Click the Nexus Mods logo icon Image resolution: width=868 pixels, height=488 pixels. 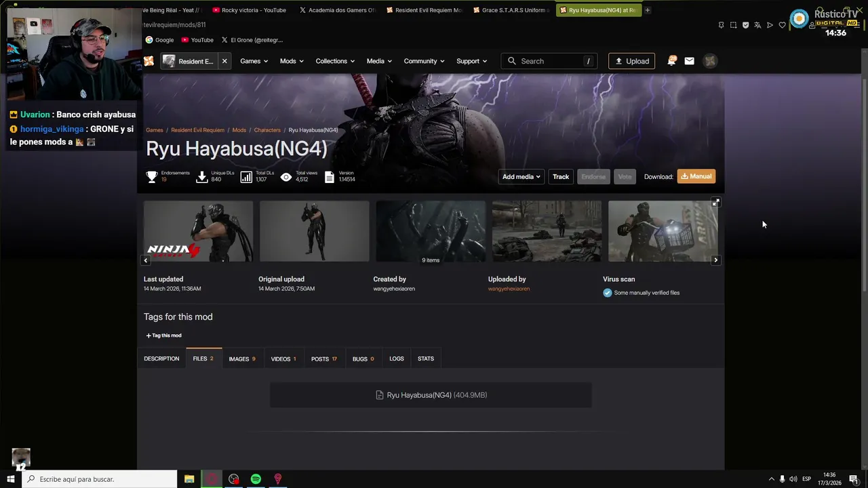(x=149, y=61)
